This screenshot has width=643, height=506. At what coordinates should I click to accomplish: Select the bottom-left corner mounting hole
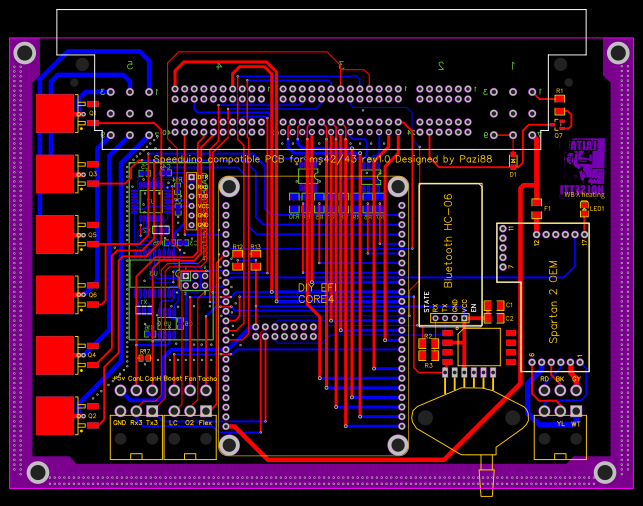pyautogui.click(x=38, y=472)
